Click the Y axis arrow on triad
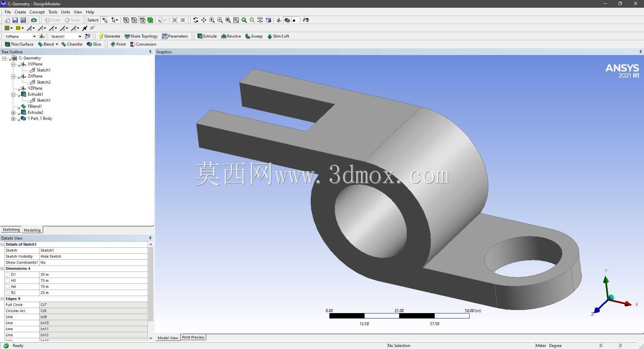This screenshot has height=349, width=644. pyautogui.click(x=606, y=280)
